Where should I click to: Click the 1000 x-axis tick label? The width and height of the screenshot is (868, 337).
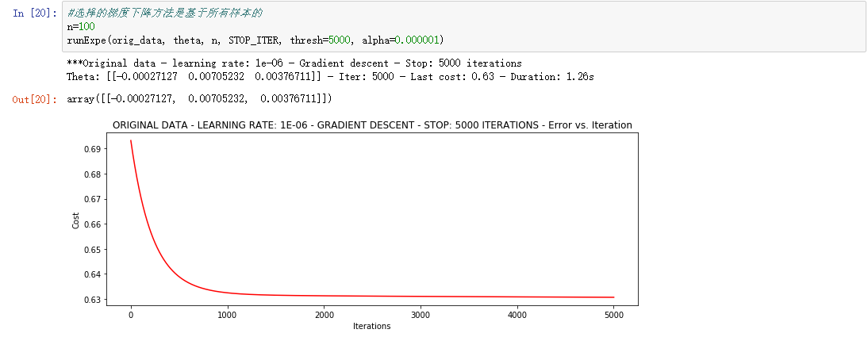227,315
